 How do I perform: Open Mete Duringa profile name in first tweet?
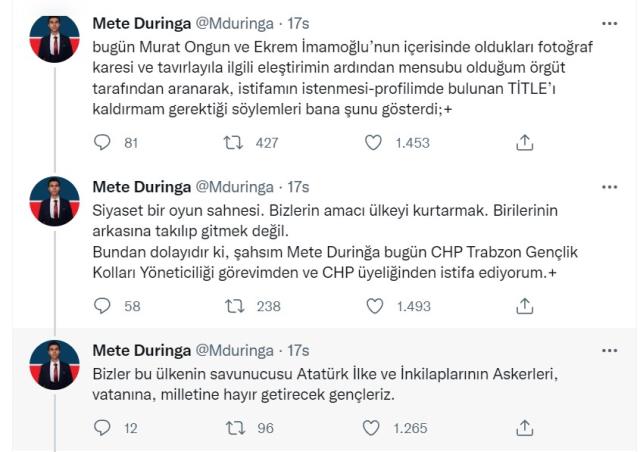(144, 22)
